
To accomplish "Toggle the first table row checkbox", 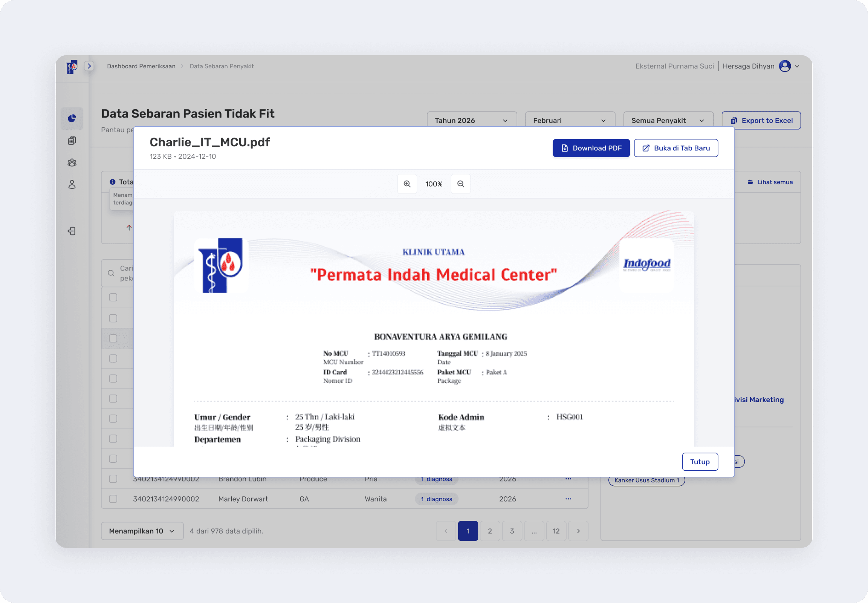I will 113,297.
